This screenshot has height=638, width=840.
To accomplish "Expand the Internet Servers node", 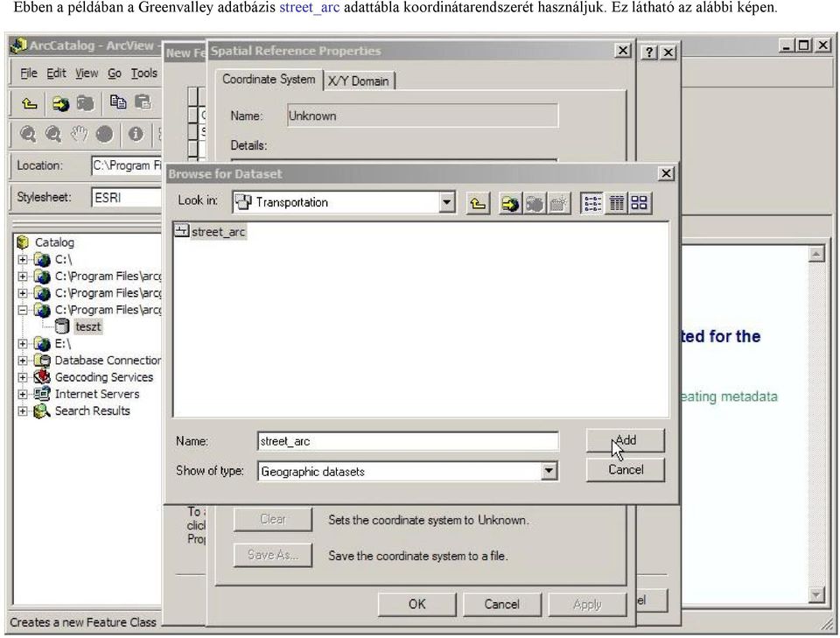I will point(23,394).
